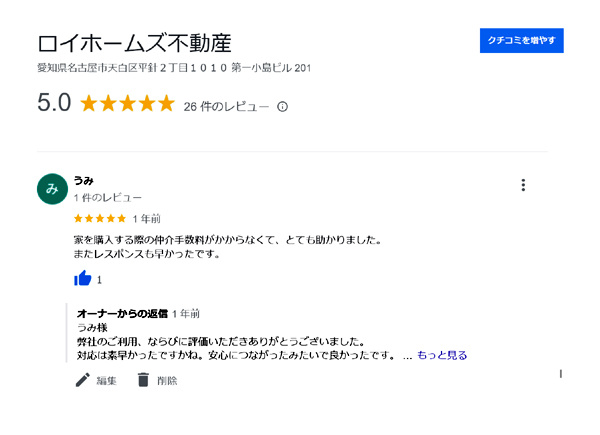600x435 pixels.
Task: Click the trash can delete icon
Action: pyautogui.click(x=143, y=380)
